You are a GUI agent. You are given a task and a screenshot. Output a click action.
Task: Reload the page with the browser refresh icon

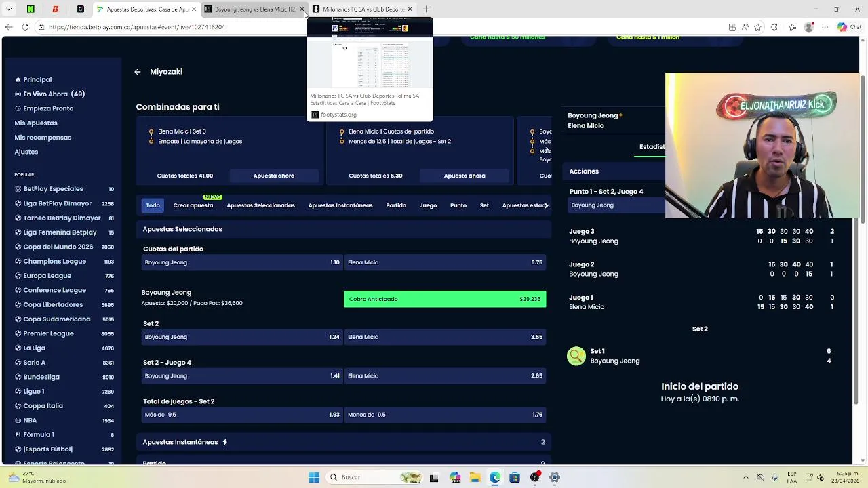[x=25, y=27]
